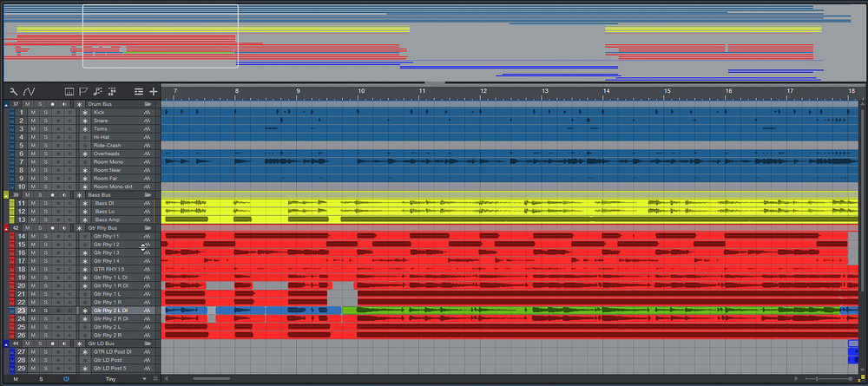Open the Tiny track height dropdown
868x386 pixels.
click(125, 379)
